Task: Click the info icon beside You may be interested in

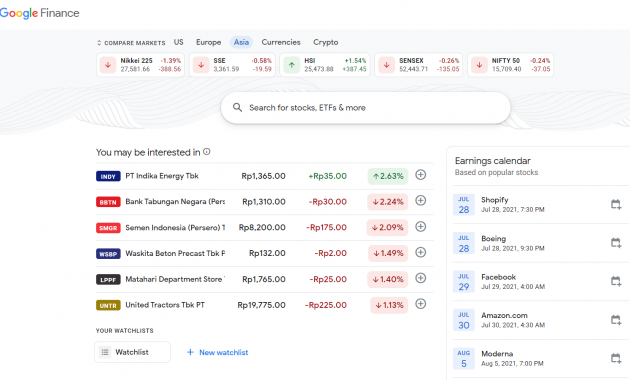Action: coord(207,152)
